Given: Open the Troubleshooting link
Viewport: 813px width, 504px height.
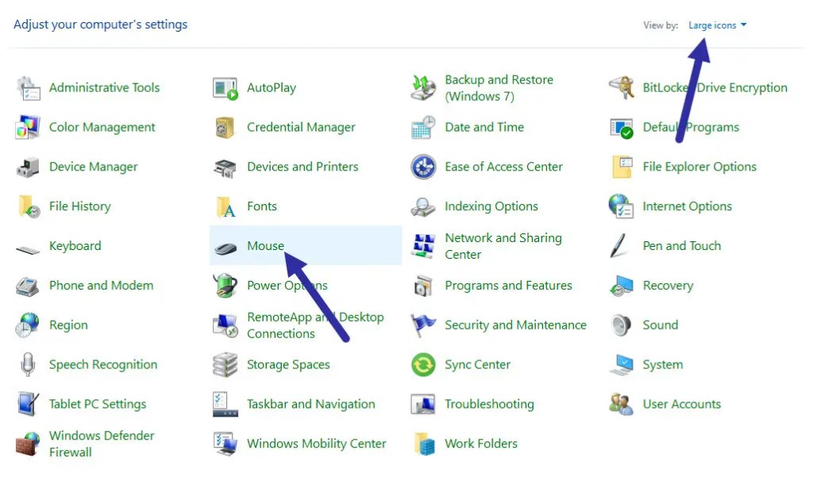Looking at the screenshot, I should tap(489, 404).
